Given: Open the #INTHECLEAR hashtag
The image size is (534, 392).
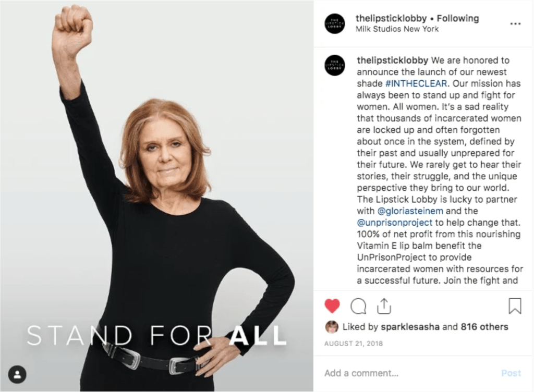Looking at the screenshot, I should [x=416, y=83].
